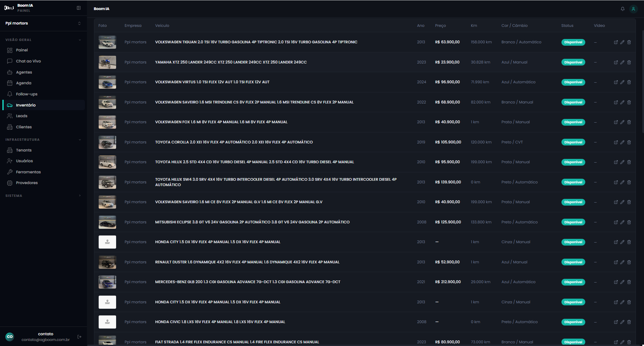
Task: Click trash icon for Toyota Corolla
Action: point(629,142)
